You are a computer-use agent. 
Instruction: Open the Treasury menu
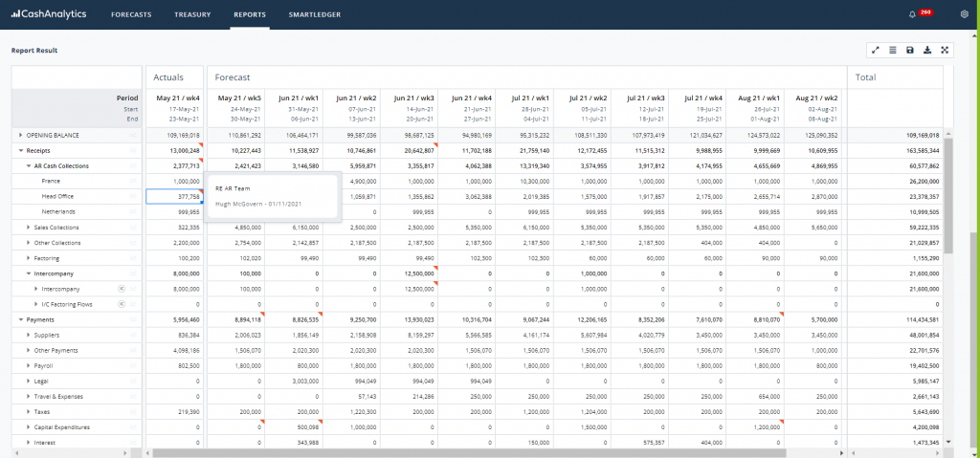(x=192, y=14)
